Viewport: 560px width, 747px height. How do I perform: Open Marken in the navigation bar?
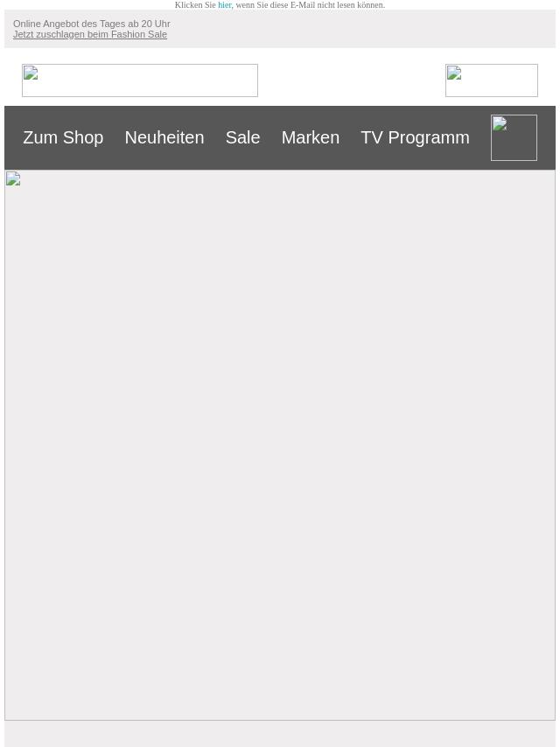coord(311,137)
